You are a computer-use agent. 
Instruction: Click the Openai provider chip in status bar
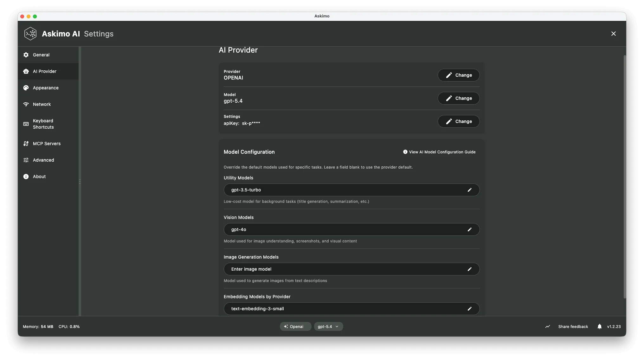click(x=295, y=326)
